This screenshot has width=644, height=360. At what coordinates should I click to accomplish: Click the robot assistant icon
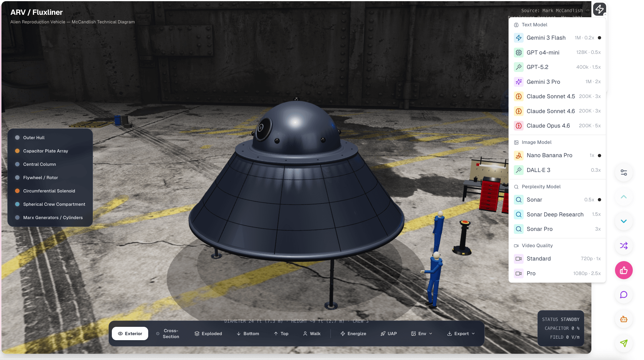(624, 319)
